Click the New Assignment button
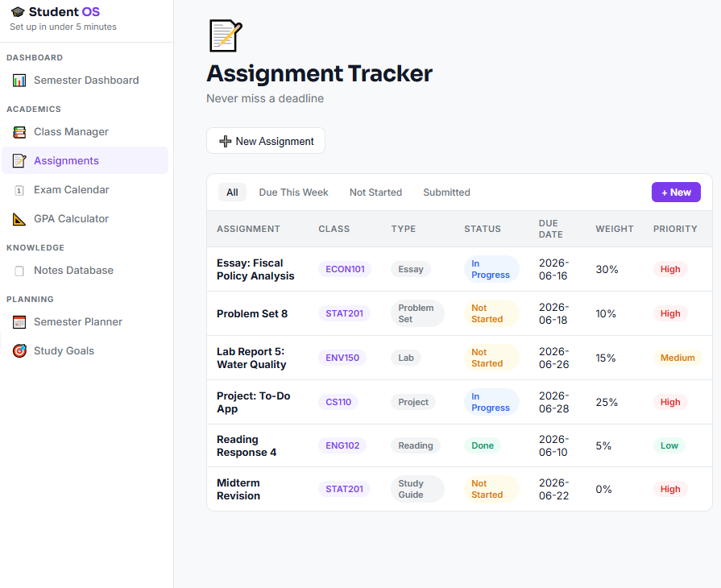 click(x=266, y=141)
